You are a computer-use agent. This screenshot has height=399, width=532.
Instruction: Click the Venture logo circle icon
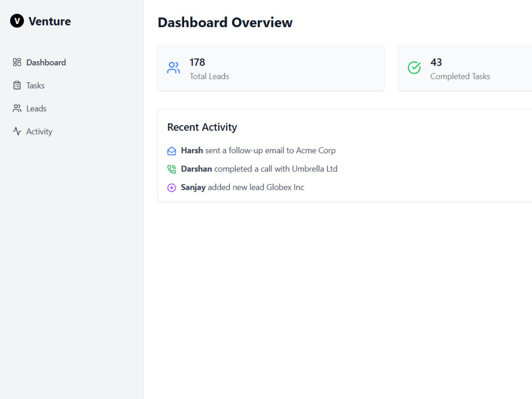(17, 21)
